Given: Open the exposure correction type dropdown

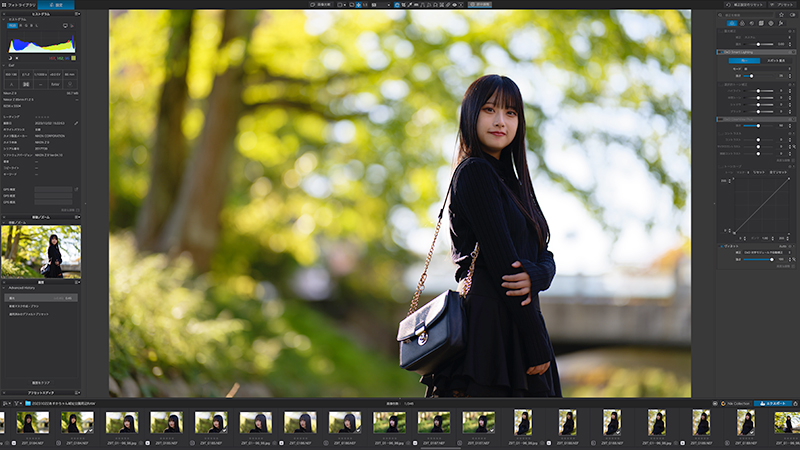Looking at the screenshot, I should click(x=766, y=37).
